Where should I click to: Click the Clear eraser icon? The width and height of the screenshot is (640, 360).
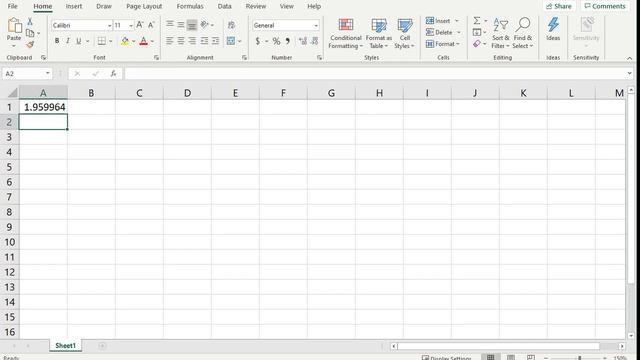(477, 44)
